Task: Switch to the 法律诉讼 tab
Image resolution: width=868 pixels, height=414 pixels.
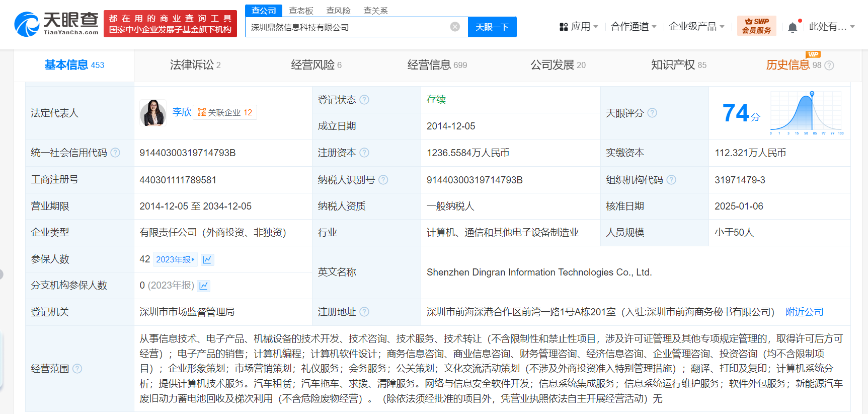Action: [x=195, y=65]
